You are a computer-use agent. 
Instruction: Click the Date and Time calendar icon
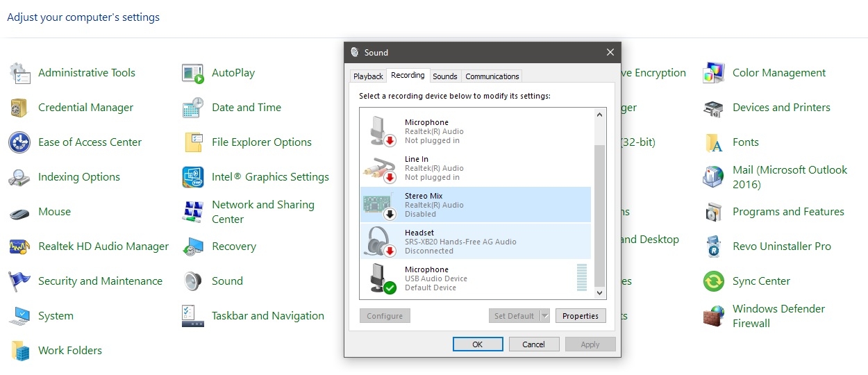(x=193, y=108)
